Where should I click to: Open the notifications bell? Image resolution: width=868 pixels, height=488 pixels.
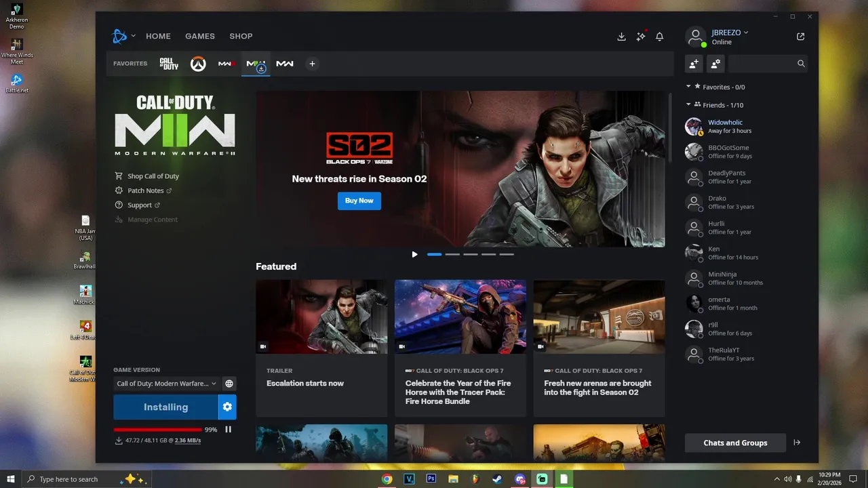tap(659, 37)
